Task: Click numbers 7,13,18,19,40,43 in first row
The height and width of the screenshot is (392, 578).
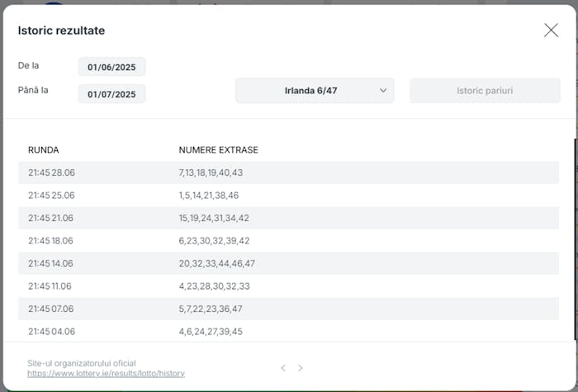Action: (211, 172)
